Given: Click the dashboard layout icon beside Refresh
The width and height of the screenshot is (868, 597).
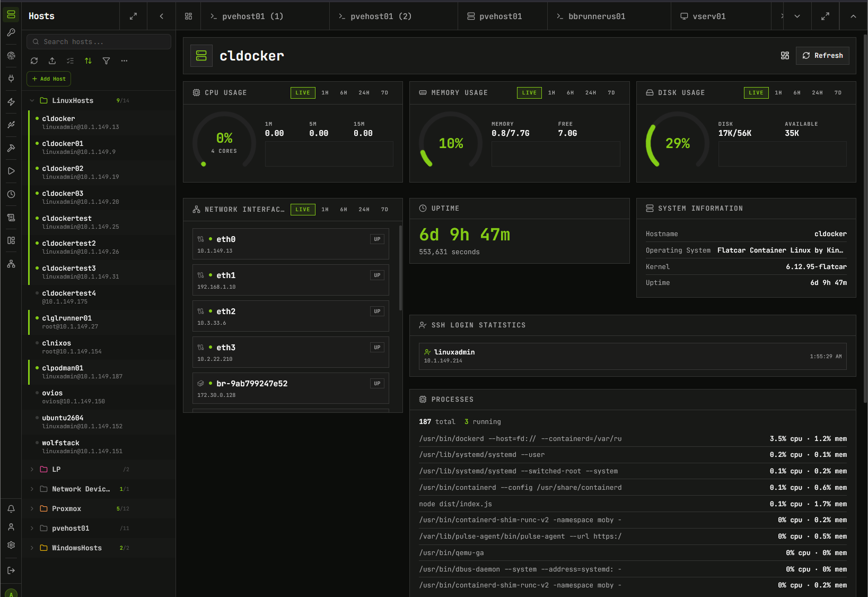Looking at the screenshot, I should click(x=785, y=56).
